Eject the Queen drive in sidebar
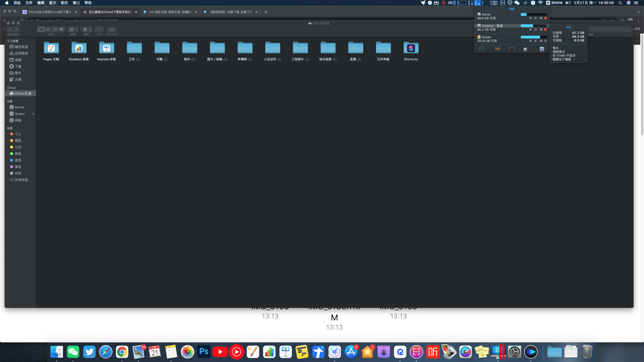 [33, 114]
